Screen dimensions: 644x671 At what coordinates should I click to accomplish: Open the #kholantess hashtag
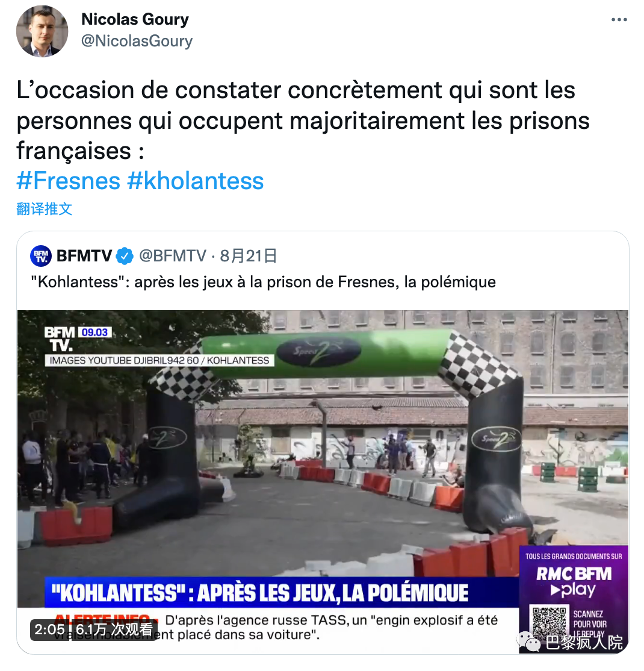pos(196,181)
